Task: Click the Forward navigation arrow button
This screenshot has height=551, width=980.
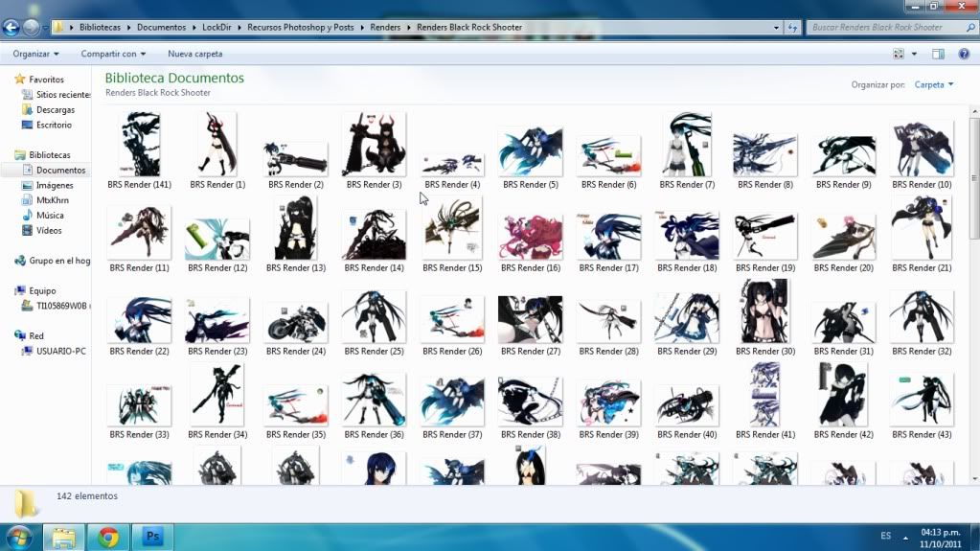Action: coord(31,28)
